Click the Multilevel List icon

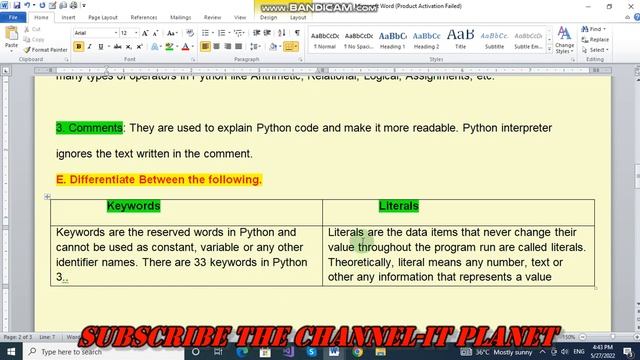pos(238,33)
